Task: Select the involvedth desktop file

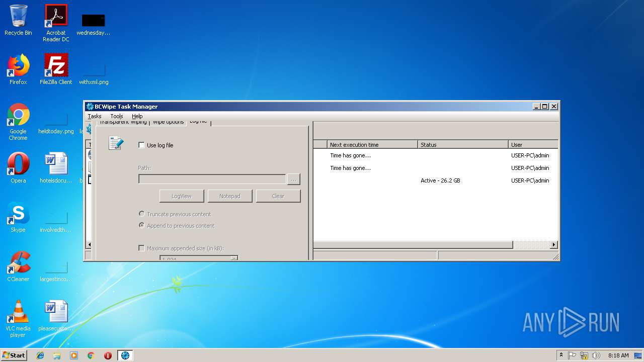Action: 56,220
